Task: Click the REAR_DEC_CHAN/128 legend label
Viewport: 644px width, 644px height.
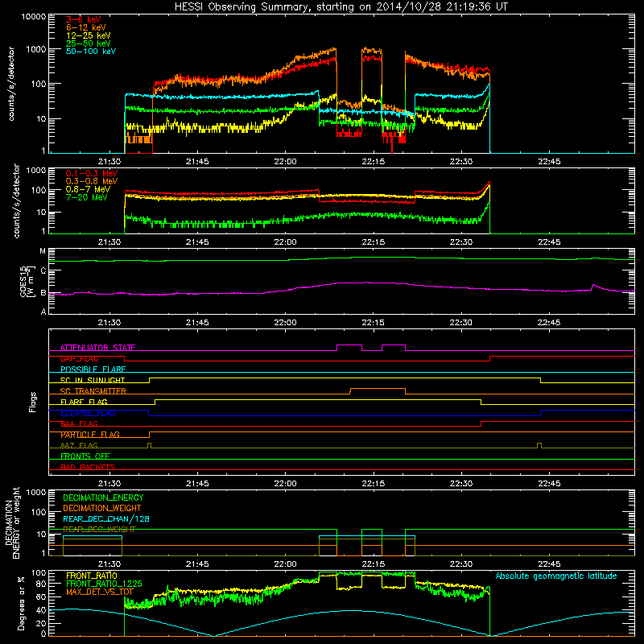Action: click(x=106, y=518)
